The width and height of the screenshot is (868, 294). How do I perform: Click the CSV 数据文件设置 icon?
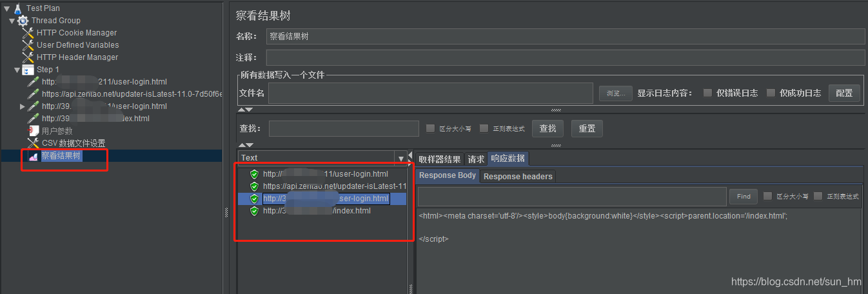pyautogui.click(x=33, y=143)
